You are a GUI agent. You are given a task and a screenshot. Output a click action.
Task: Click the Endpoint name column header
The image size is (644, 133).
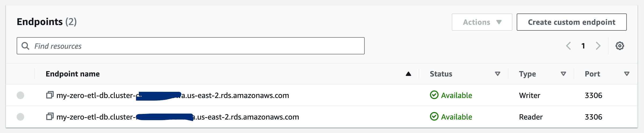point(73,74)
